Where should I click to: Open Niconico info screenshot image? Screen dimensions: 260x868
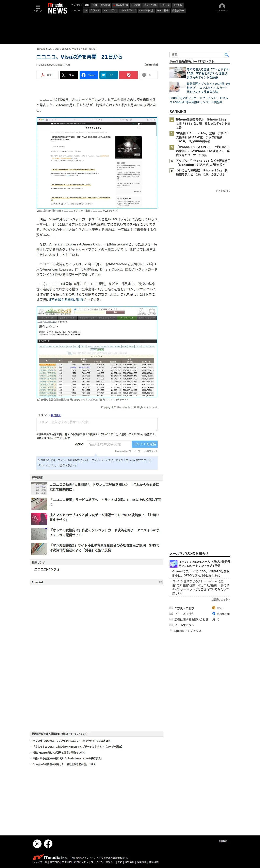(97, 163)
